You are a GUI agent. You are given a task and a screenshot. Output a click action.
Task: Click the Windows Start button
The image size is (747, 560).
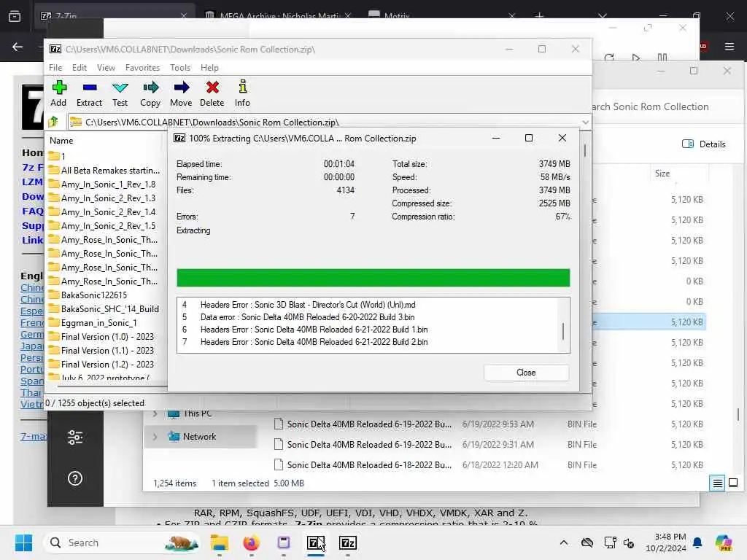[x=23, y=542]
